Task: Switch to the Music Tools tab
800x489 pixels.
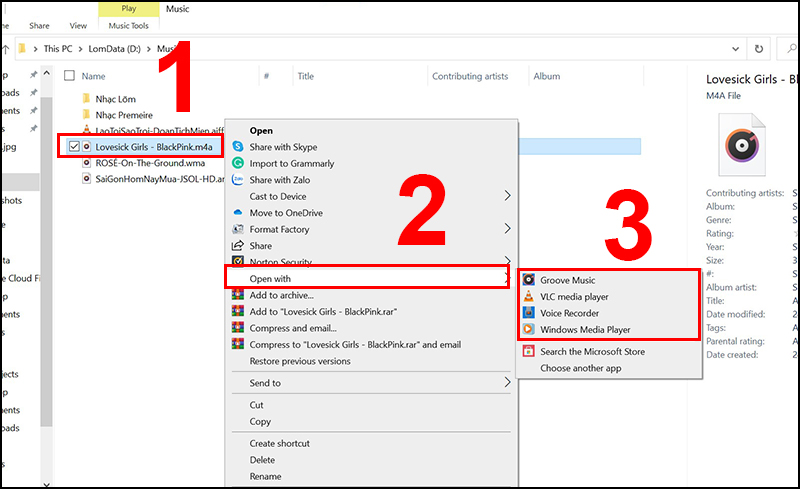Action: [x=129, y=26]
